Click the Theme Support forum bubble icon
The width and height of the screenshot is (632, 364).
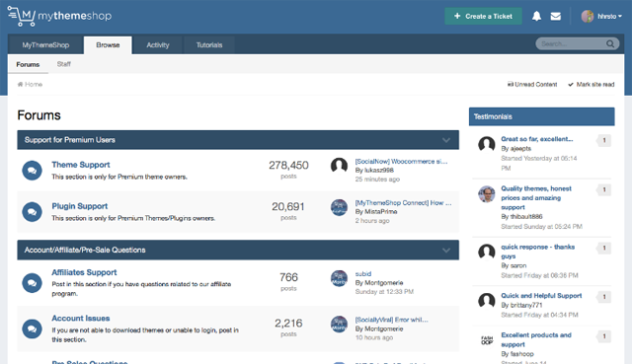[32, 171]
